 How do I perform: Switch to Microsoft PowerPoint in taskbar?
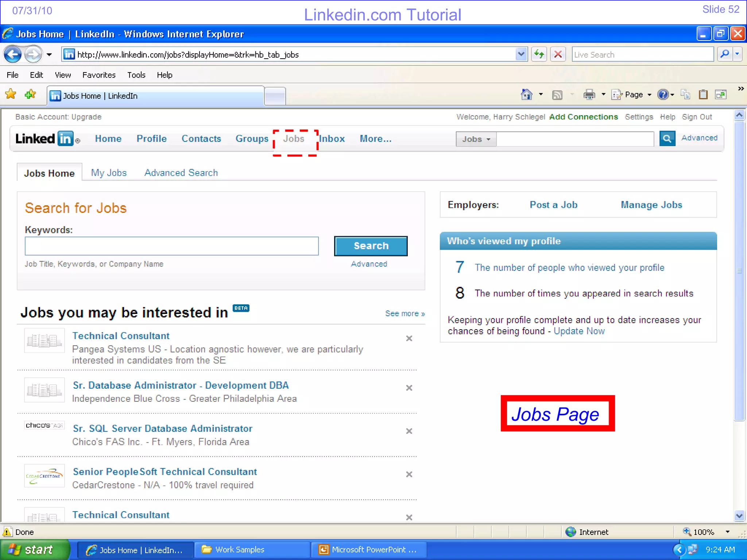point(368,550)
